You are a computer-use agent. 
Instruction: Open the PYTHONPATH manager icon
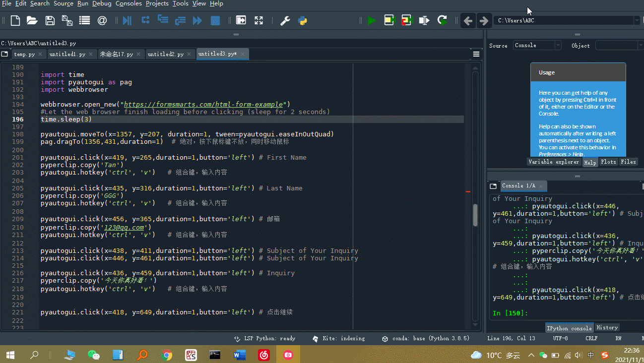(302, 20)
